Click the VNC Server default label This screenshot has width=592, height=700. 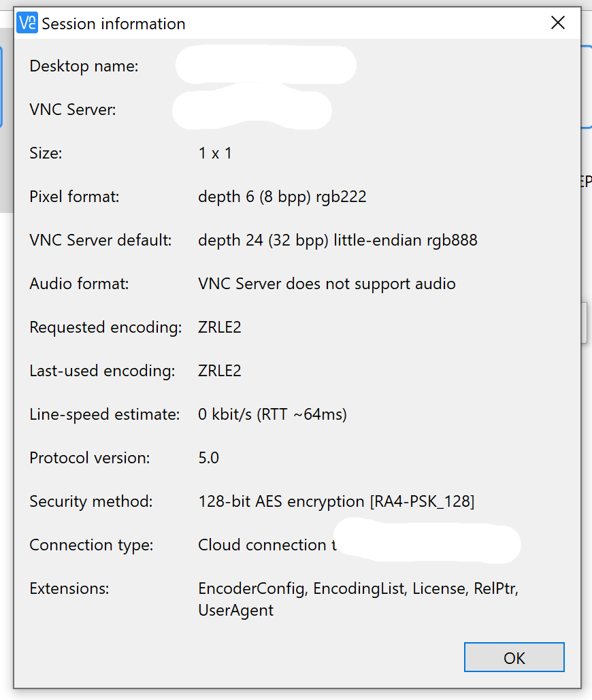pos(101,240)
